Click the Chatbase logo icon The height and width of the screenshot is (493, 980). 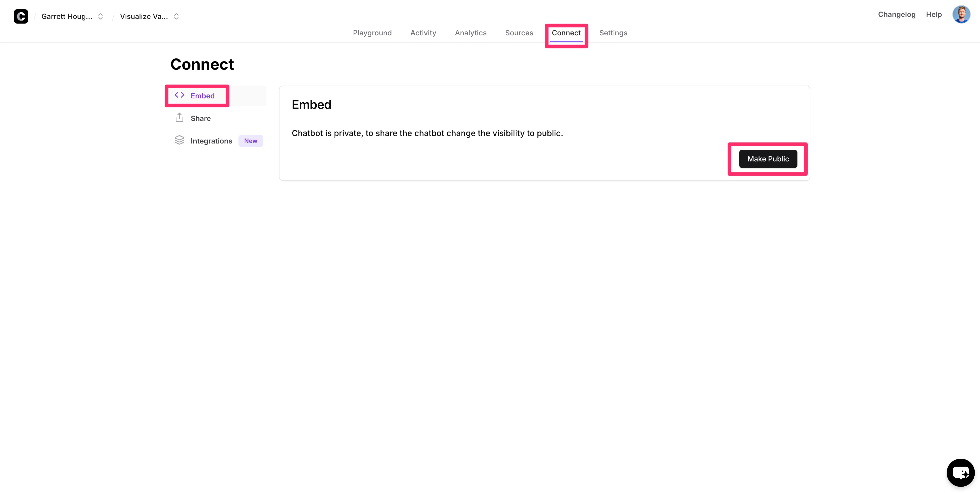pyautogui.click(x=21, y=16)
